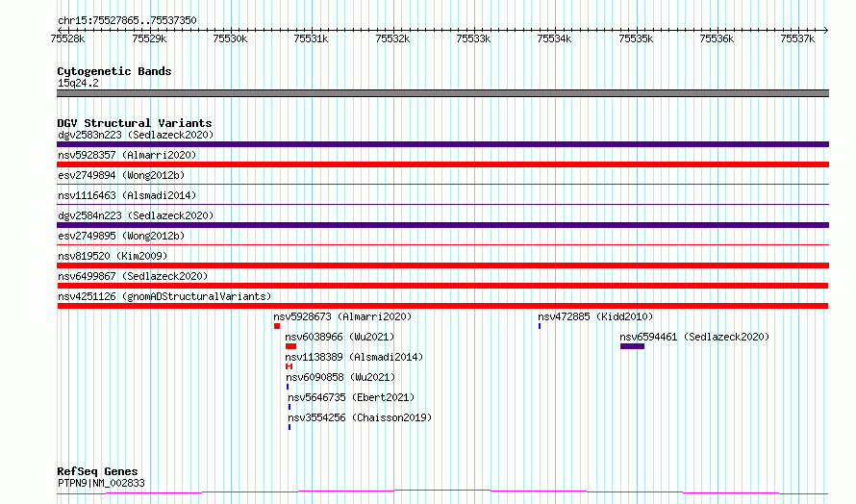The height and width of the screenshot is (504, 856).
Task: Click the gray 15q24.2 cytogenetic band bar
Action: (442, 93)
